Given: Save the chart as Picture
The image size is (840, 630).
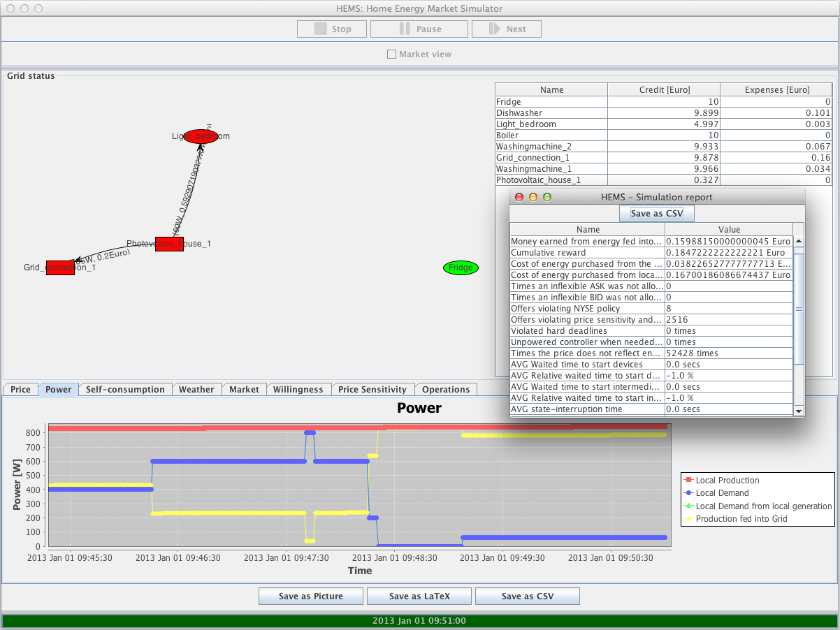Looking at the screenshot, I should [310, 596].
